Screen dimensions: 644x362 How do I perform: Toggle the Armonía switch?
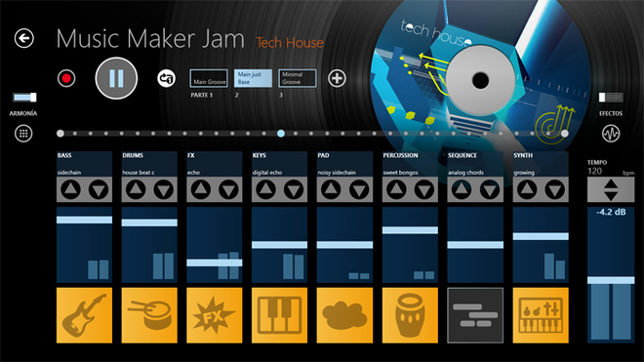24,98
